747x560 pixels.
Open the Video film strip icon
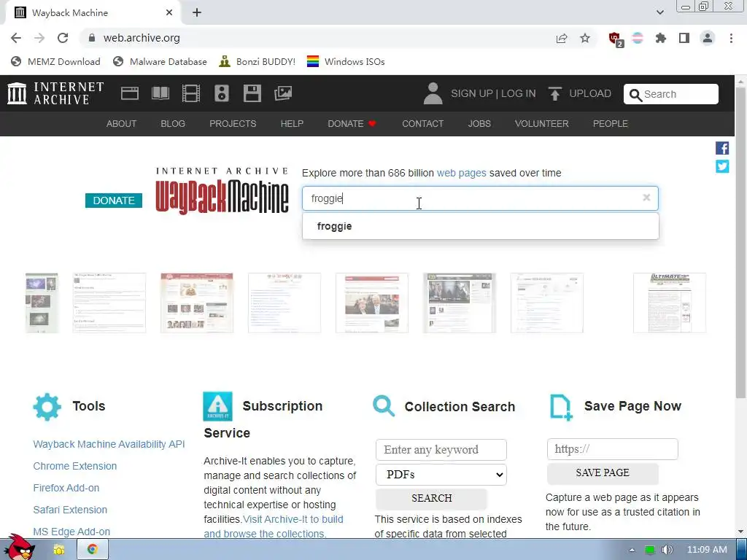click(191, 93)
